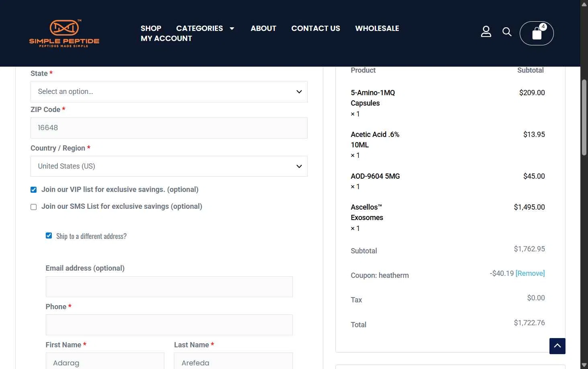The width and height of the screenshot is (588, 369).
Task: Click the scrollbar up arrow
Action: click(584, 4)
